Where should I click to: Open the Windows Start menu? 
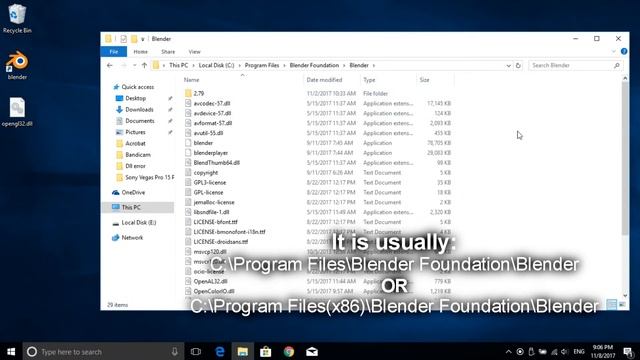(11, 351)
